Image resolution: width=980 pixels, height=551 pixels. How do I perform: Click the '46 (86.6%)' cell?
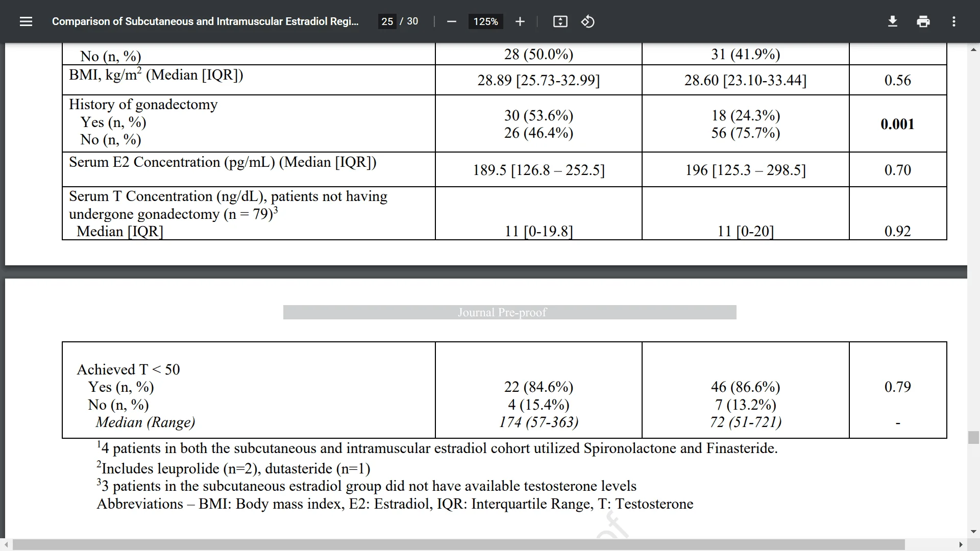coord(745,387)
